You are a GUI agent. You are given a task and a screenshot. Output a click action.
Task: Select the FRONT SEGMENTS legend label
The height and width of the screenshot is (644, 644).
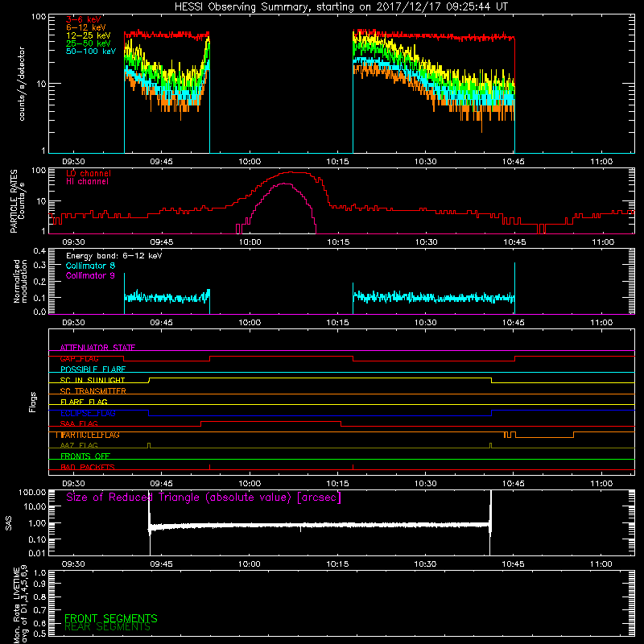coord(111,618)
